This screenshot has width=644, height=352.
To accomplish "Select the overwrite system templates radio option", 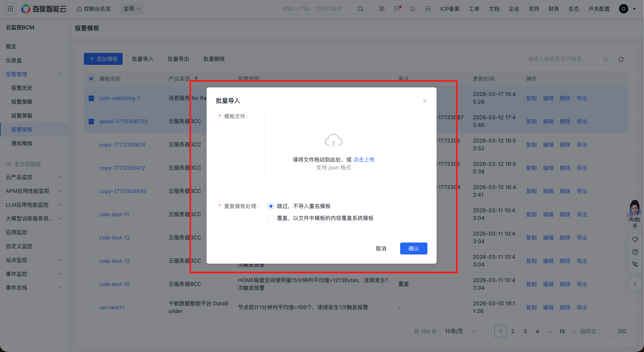I will click(x=270, y=218).
